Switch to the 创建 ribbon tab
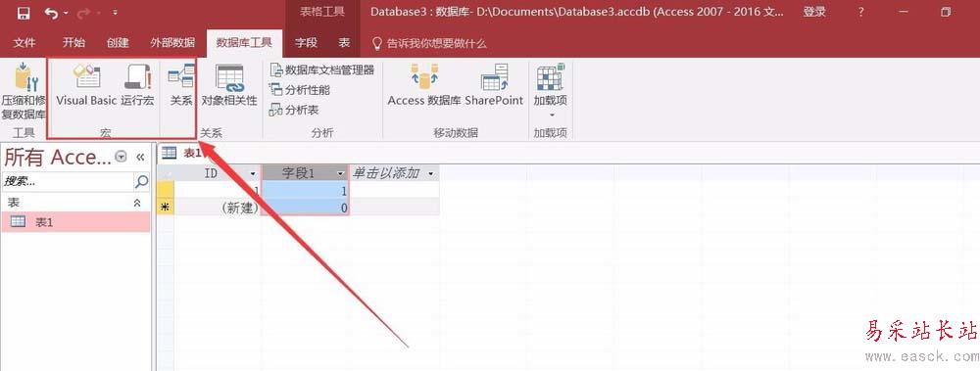The width and height of the screenshot is (980, 371). coord(118,43)
